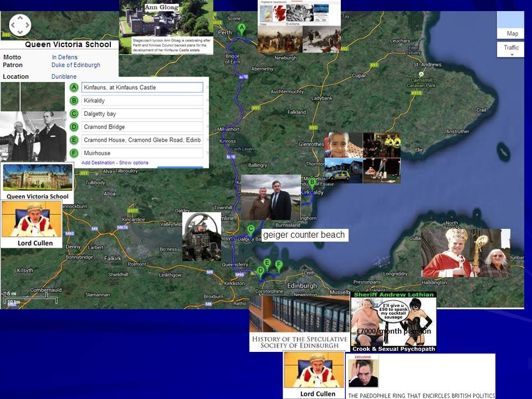Image resolution: width=532 pixels, height=399 pixels.
Task: Click the Queen Victoria School heading
Action: (68, 44)
